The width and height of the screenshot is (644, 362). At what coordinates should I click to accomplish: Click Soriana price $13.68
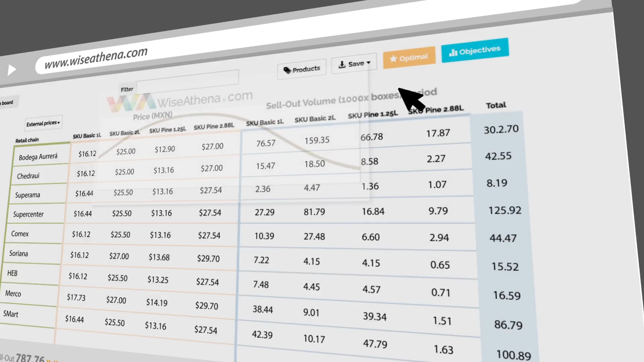tap(159, 257)
